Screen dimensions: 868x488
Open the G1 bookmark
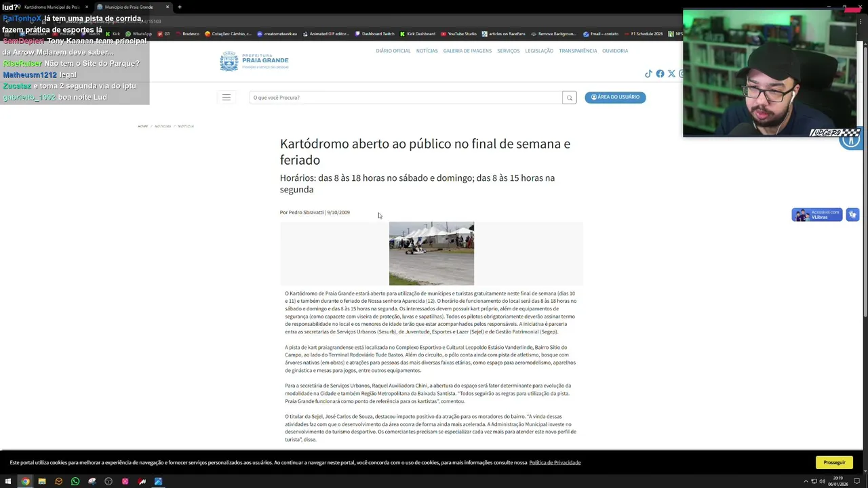pos(164,34)
